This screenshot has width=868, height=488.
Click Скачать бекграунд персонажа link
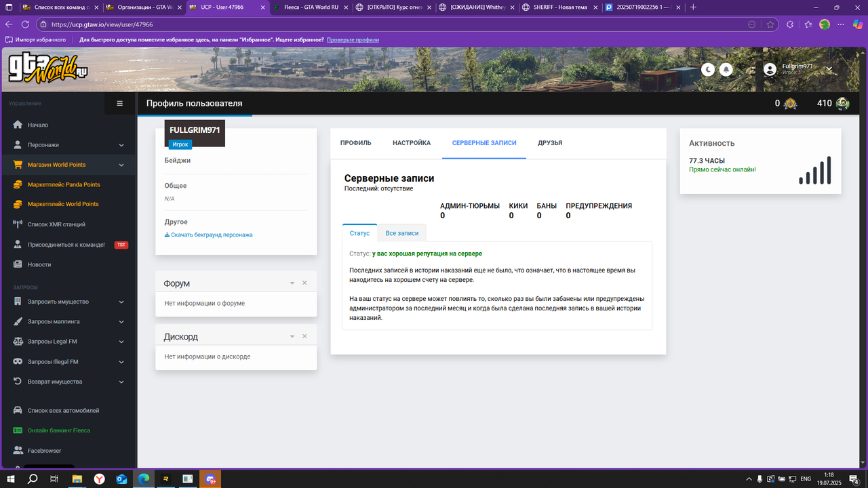pyautogui.click(x=208, y=235)
